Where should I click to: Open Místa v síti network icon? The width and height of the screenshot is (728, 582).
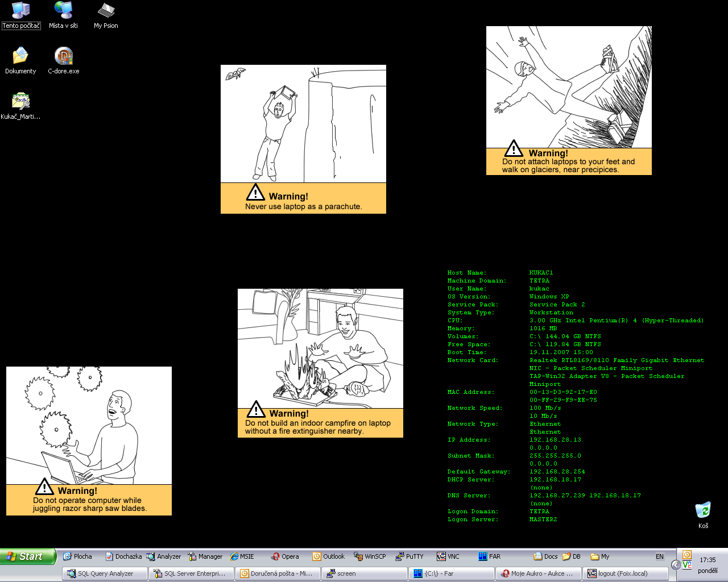click(63, 15)
